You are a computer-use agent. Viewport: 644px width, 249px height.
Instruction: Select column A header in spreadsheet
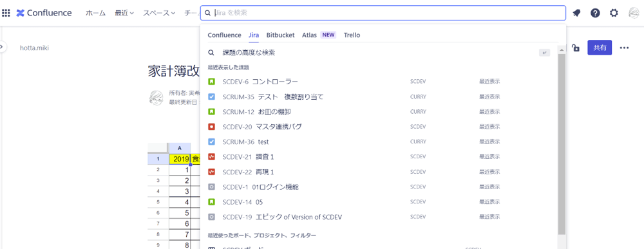180,148
